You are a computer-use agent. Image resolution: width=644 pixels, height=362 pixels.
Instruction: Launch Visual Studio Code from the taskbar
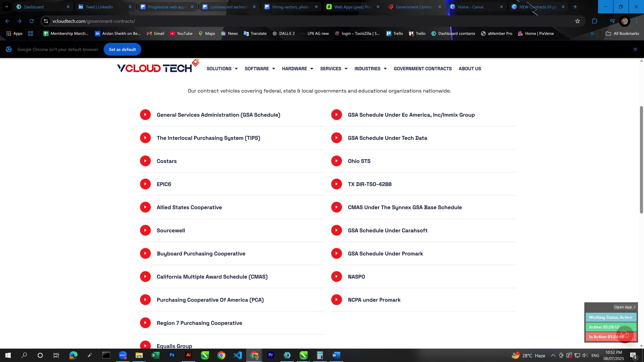[x=238, y=355]
